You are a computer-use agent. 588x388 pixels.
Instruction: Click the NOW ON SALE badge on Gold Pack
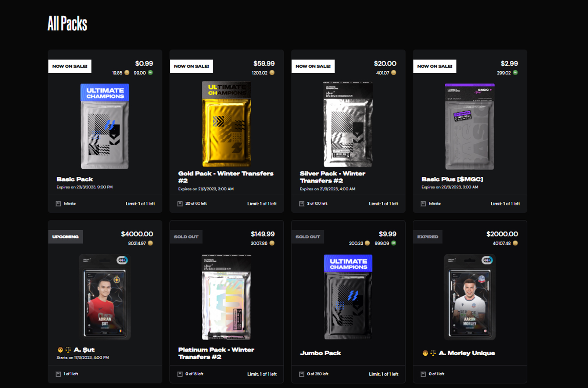[x=191, y=66]
